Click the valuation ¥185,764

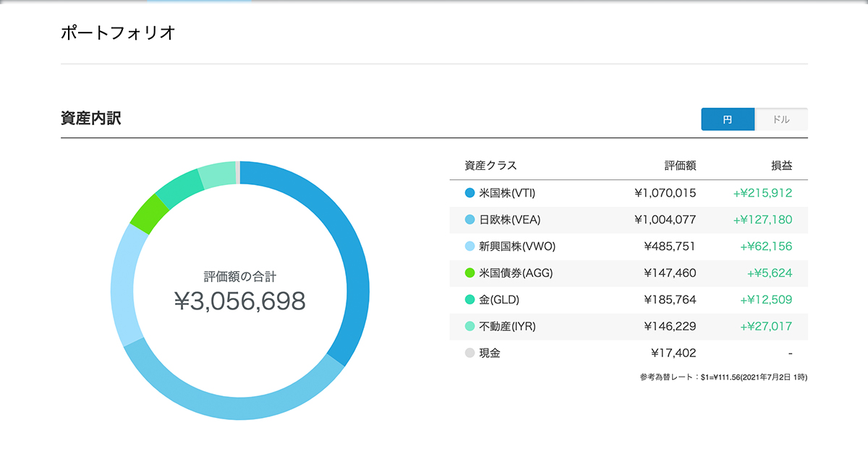pos(669,299)
